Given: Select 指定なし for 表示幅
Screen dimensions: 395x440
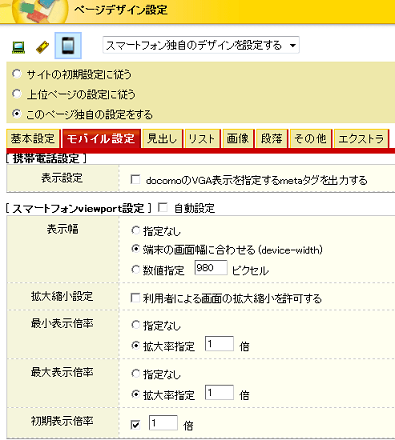Looking at the screenshot, I should point(135,230).
